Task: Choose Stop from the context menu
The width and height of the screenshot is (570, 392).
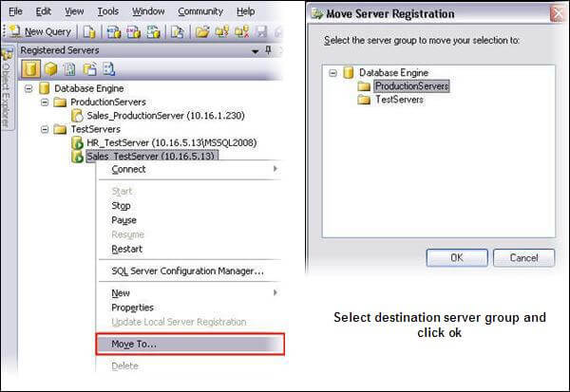Action: point(190,206)
